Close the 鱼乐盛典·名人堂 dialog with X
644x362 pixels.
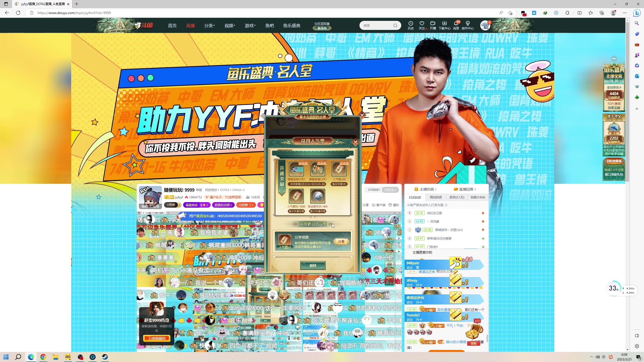click(362, 115)
